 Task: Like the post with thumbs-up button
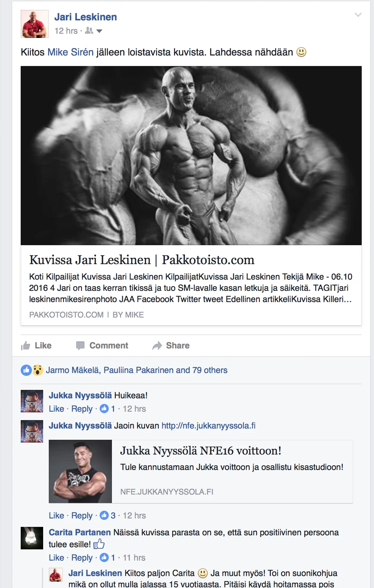(x=36, y=346)
